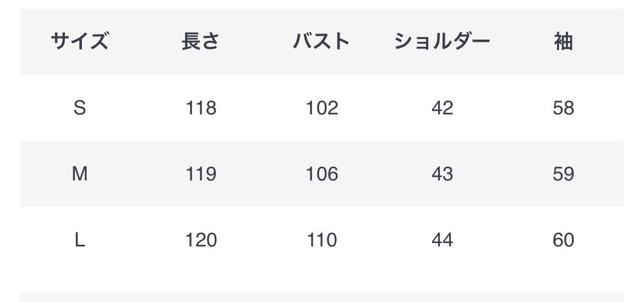Click the sleeve value 59
Screen dimensions: 644x302
[x=564, y=174]
